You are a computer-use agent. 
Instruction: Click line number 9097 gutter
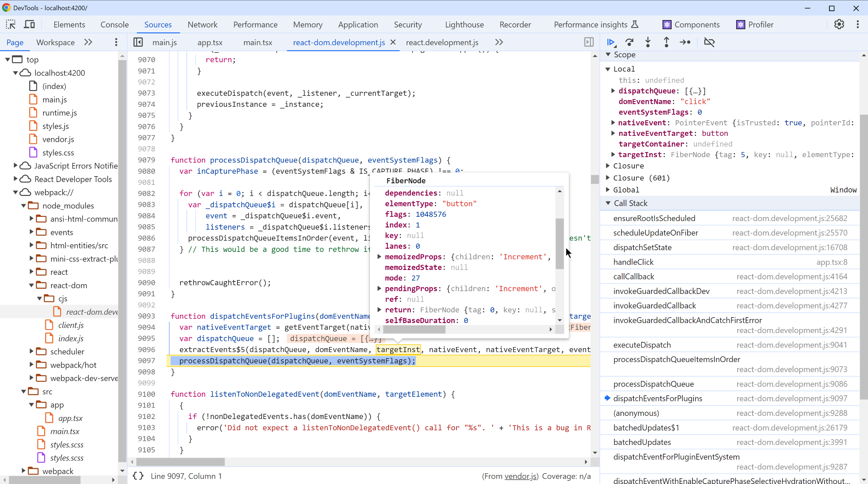tap(146, 361)
